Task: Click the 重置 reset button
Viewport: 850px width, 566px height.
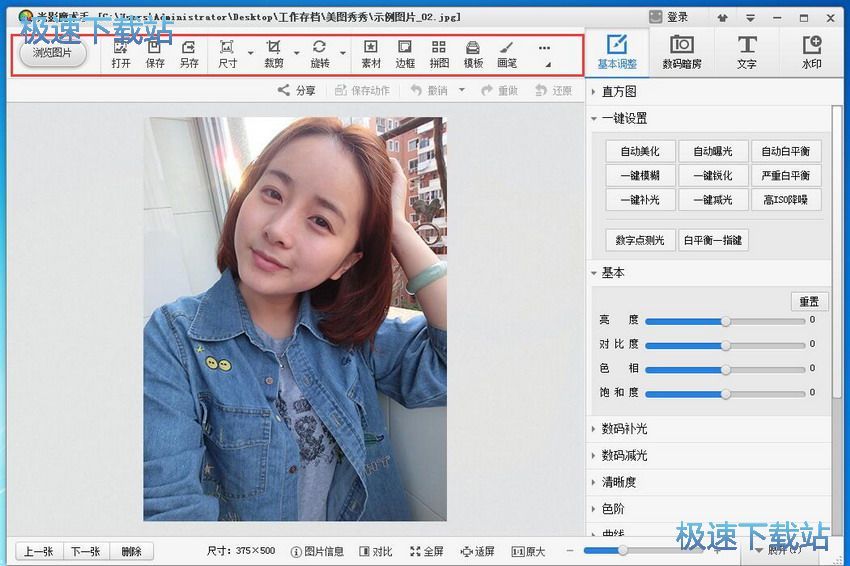Action: coord(809,301)
